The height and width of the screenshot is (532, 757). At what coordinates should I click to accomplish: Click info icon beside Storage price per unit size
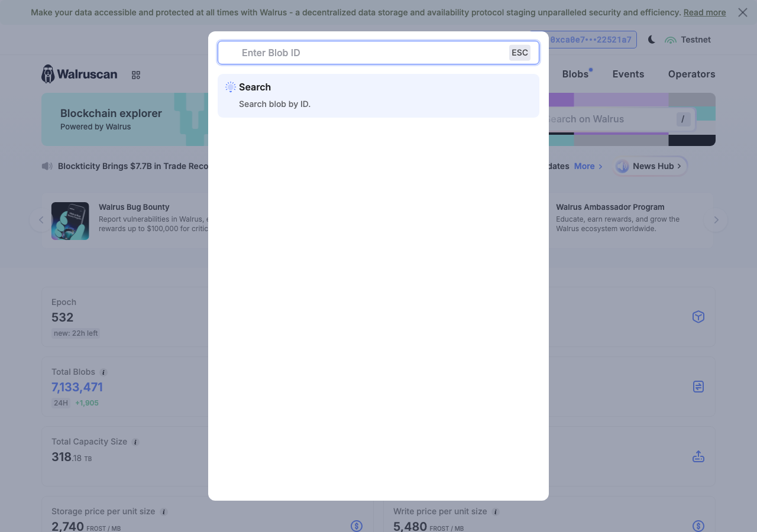click(x=164, y=512)
